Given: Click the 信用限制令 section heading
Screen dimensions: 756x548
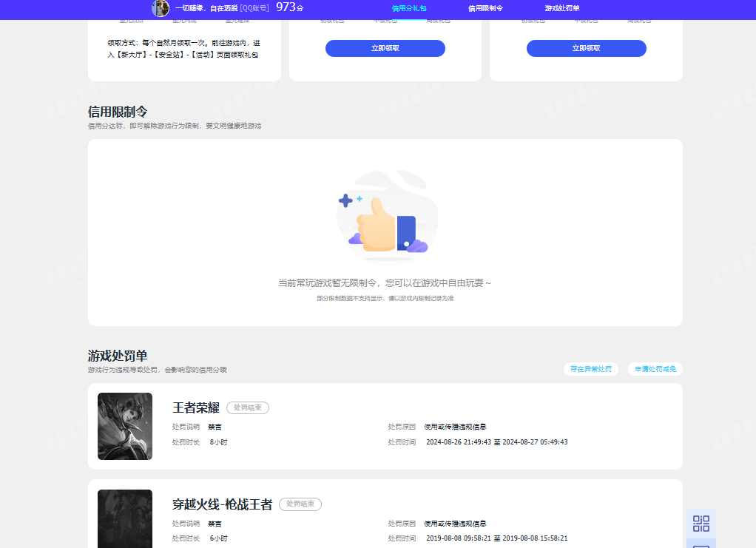Looking at the screenshot, I should [118, 112].
